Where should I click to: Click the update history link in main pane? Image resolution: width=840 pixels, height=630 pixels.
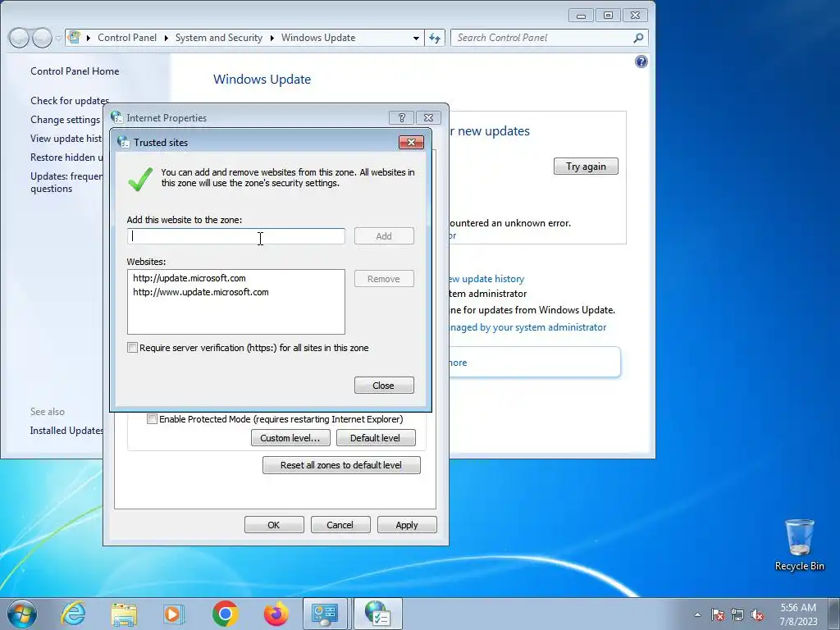(x=487, y=279)
